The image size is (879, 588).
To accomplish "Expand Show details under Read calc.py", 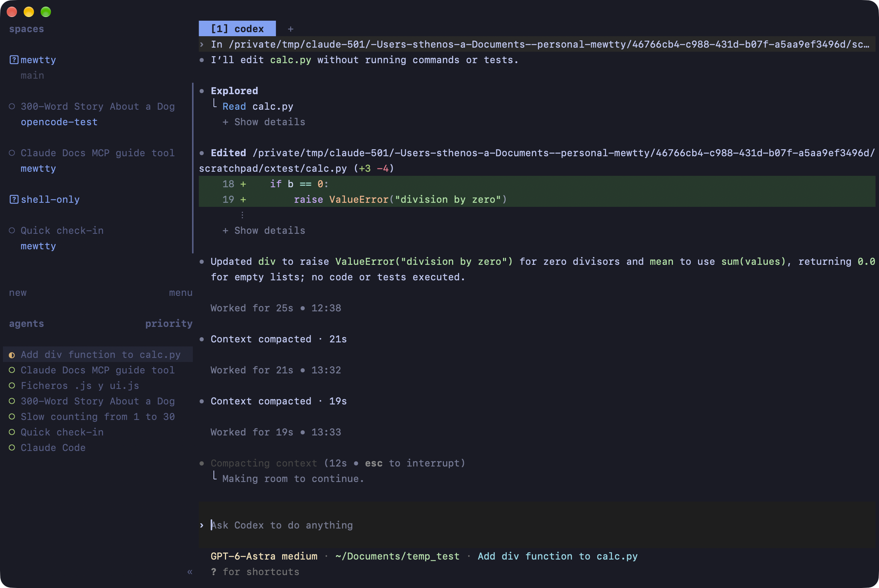I will tap(264, 122).
